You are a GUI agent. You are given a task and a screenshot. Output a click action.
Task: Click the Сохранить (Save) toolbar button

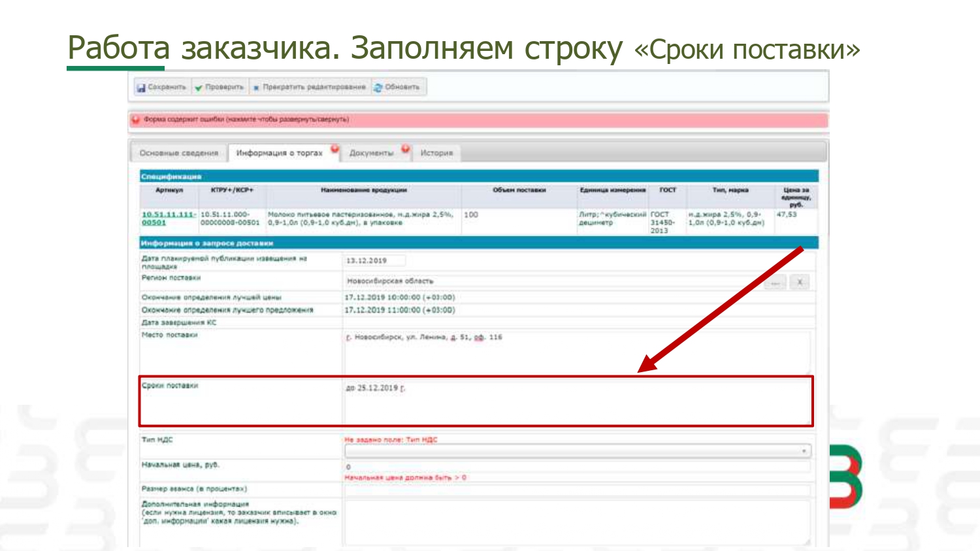click(161, 87)
